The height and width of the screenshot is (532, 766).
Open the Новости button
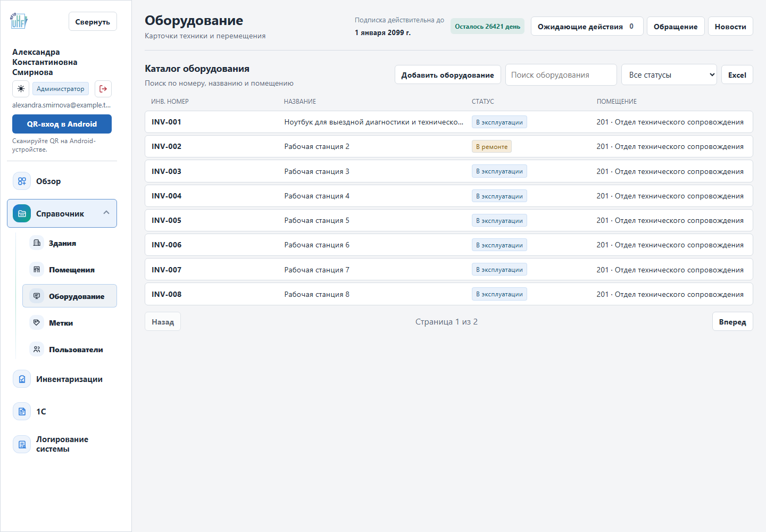point(730,27)
